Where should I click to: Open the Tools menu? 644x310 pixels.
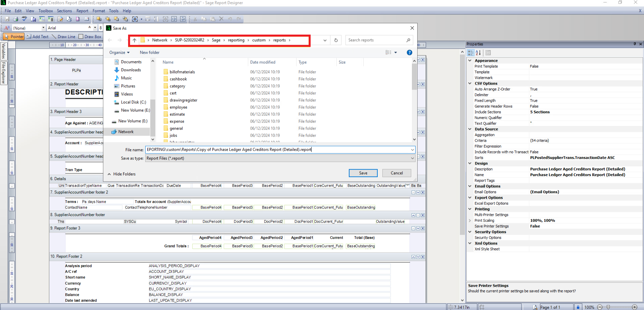[x=114, y=11]
